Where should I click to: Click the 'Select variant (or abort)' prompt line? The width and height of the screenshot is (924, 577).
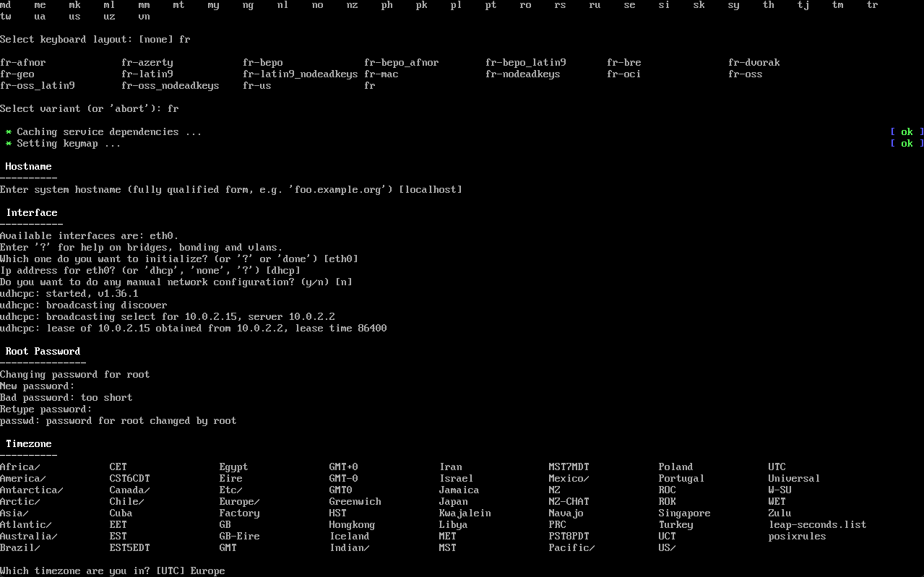[x=89, y=108]
